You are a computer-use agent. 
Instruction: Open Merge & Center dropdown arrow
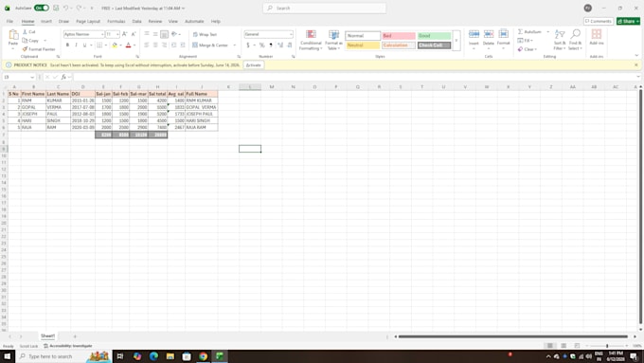[x=235, y=45]
